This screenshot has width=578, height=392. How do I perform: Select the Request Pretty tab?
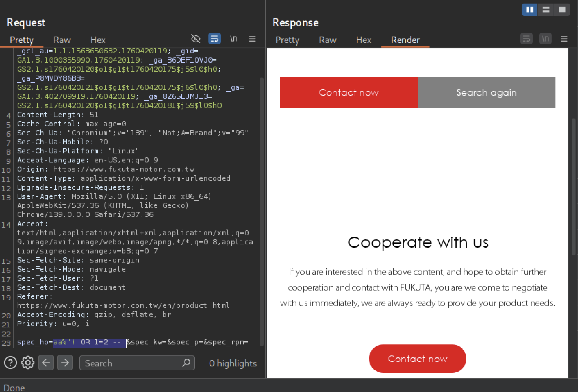22,40
